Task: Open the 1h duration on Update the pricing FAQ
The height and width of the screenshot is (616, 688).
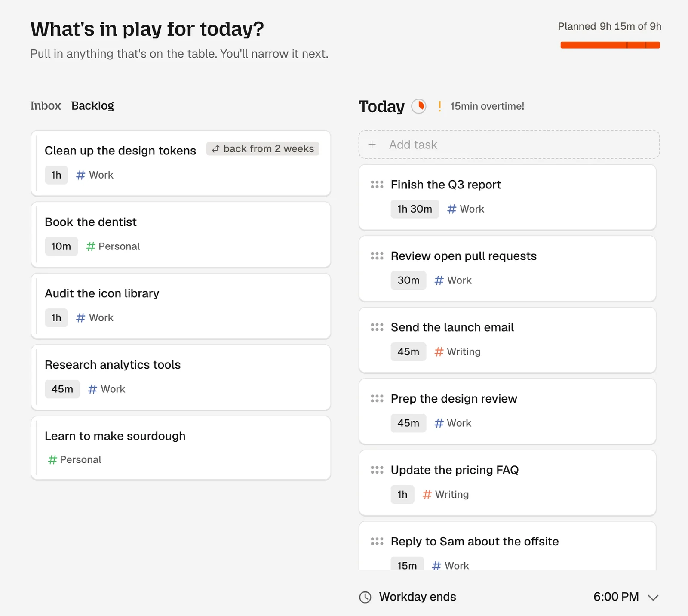Action: (x=402, y=495)
